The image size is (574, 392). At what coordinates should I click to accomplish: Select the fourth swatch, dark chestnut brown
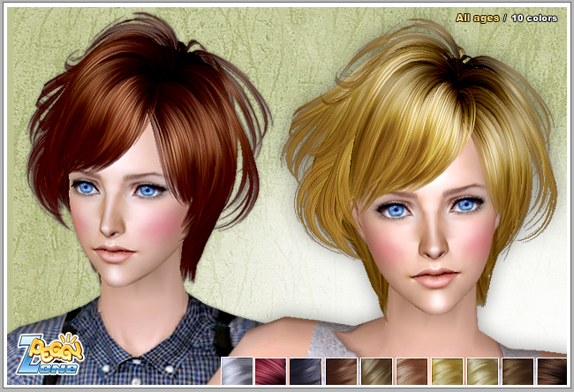(341, 370)
